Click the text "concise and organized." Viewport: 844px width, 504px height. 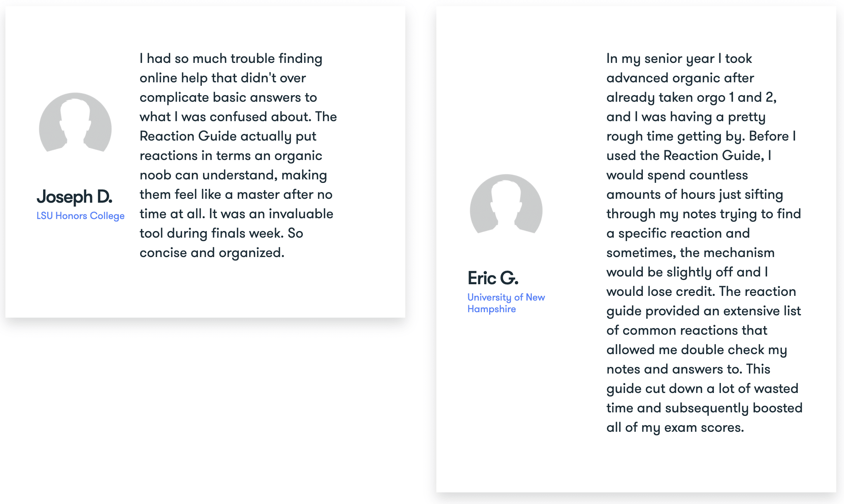point(212,253)
